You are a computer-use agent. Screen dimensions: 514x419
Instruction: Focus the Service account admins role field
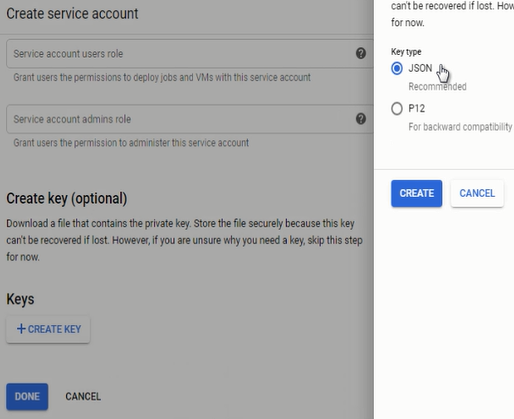(190, 119)
